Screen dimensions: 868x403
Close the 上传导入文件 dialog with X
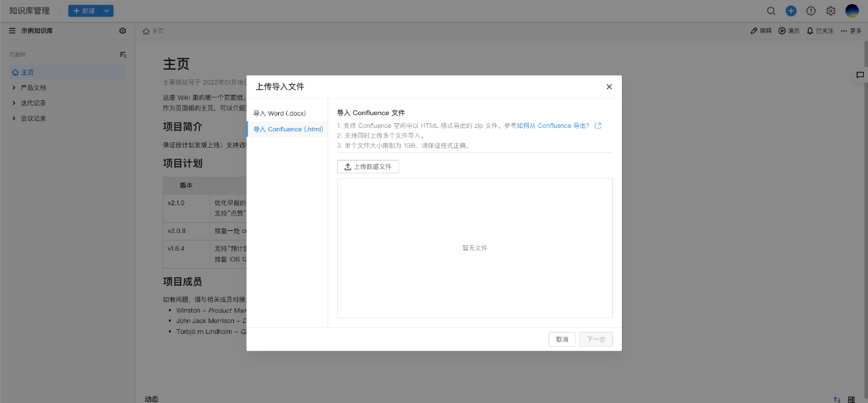(x=609, y=87)
